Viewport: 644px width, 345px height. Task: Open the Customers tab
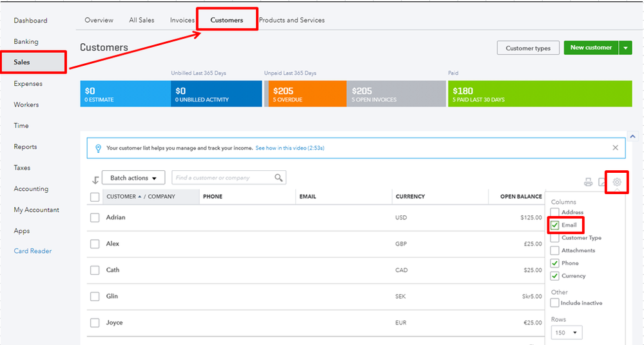point(227,20)
